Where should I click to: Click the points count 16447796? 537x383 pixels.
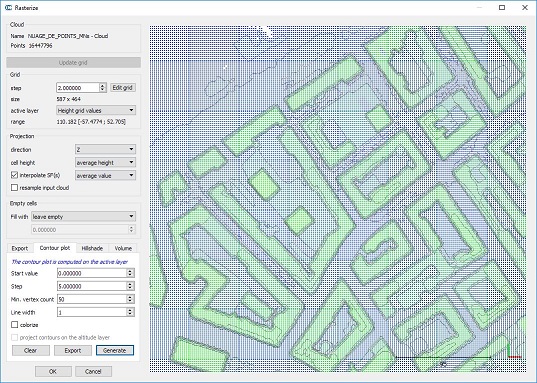click(x=40, y=46)
